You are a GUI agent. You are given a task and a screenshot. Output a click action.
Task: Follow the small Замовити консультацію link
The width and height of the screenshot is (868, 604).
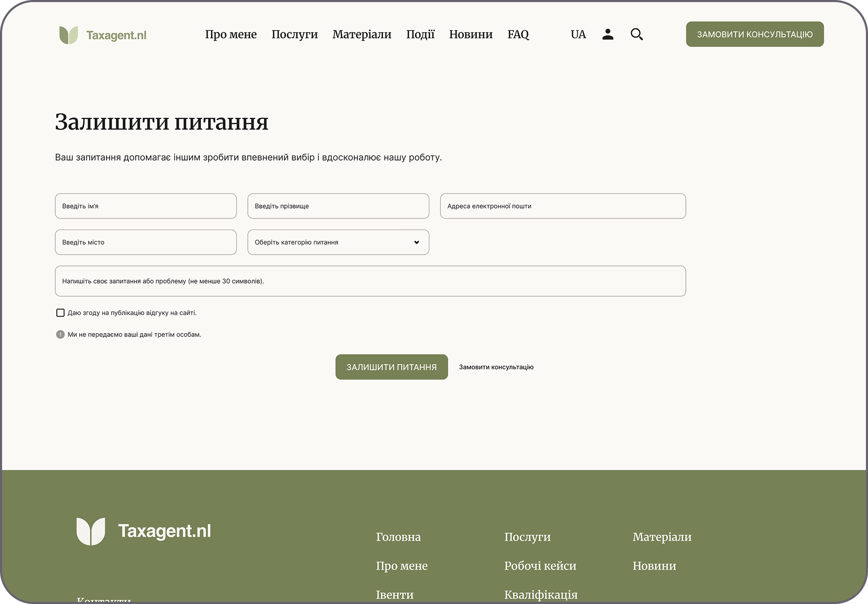pos(496,367)
